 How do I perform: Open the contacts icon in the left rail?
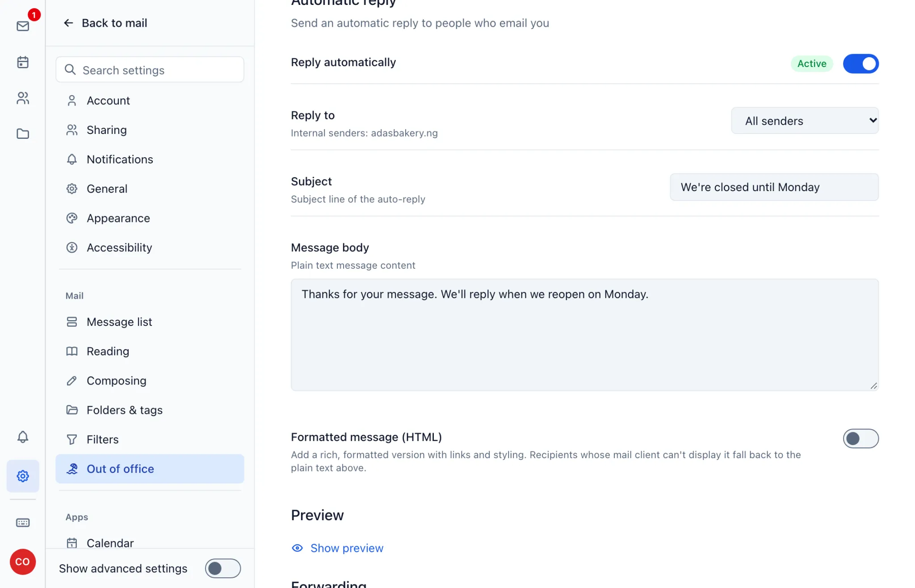pos(23,98)
